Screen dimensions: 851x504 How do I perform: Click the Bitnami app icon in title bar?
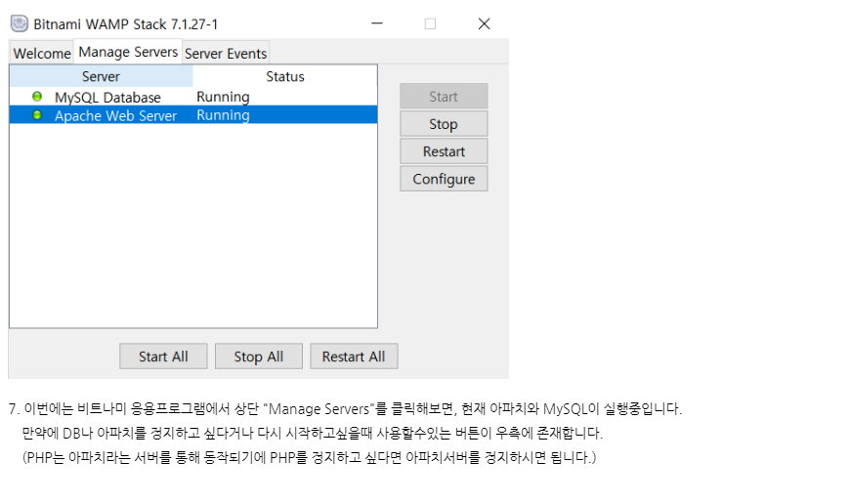20,23
